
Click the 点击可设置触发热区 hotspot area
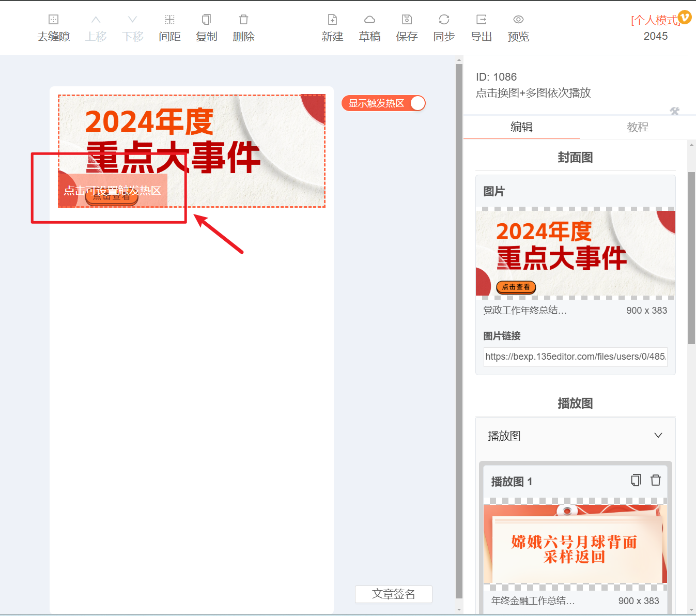point(113,191)
